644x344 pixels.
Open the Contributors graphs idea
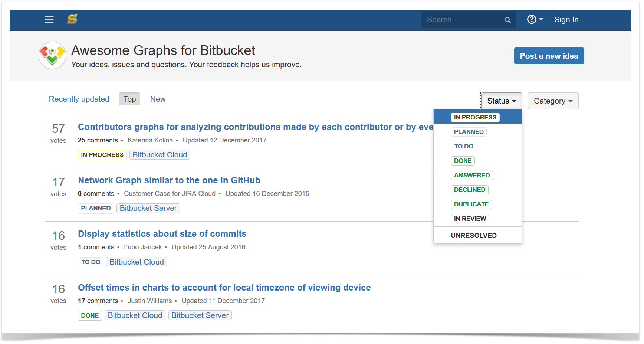click(256, 127)
